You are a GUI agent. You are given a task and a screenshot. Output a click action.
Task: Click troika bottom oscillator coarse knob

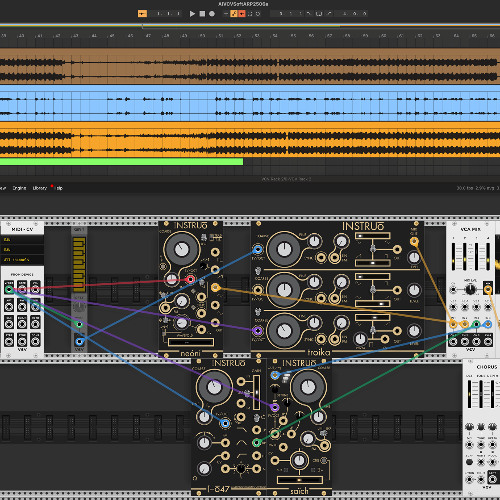tap(284, 331)
